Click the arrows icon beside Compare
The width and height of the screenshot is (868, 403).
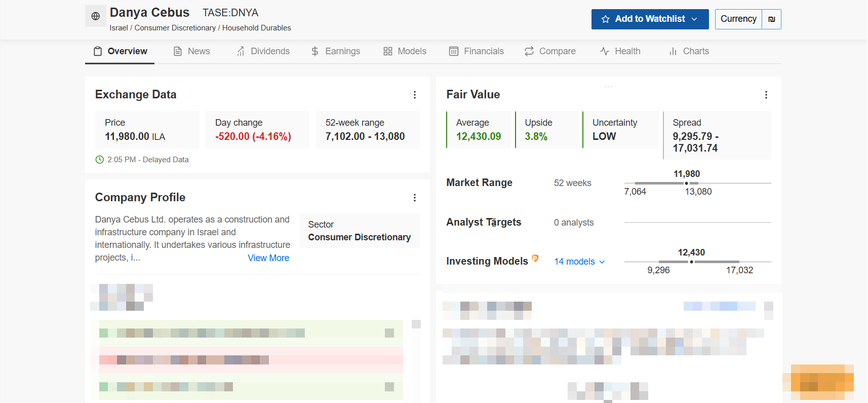click(529, 51)
